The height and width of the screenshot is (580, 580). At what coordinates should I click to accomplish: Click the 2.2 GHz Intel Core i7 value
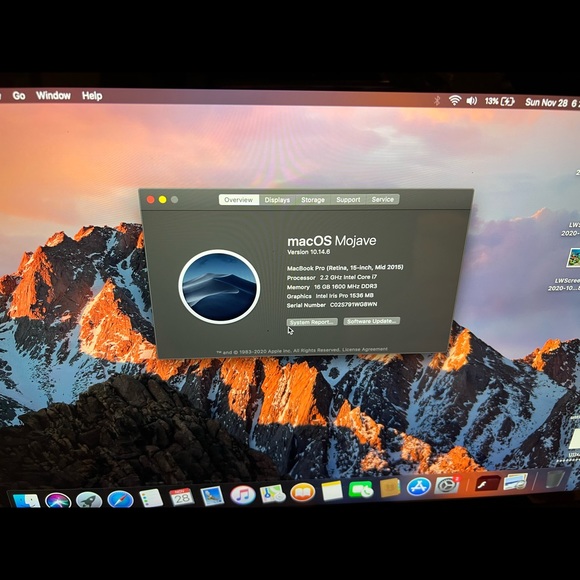pos(348,277)
